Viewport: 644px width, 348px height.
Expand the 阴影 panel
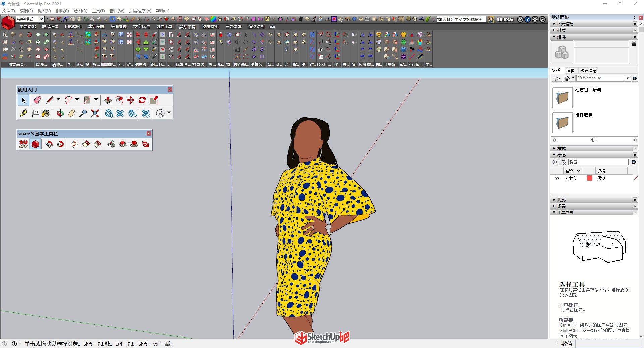point(594,200)
